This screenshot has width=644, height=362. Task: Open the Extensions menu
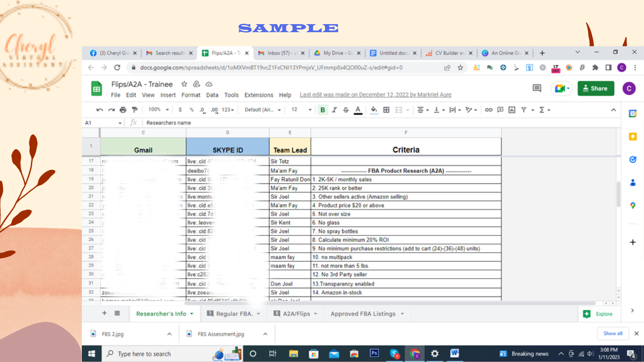pos(259,95)
